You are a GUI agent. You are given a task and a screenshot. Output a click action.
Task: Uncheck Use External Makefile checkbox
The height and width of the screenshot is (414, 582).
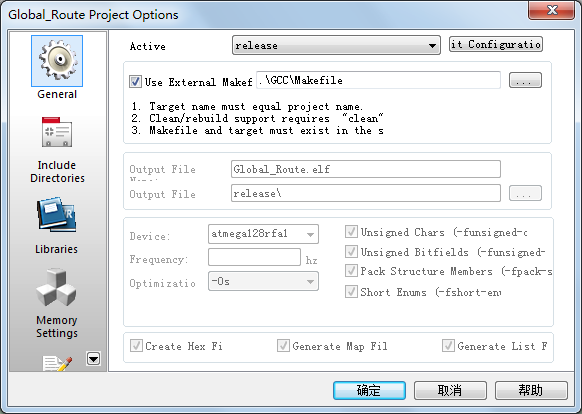[x=135, y=81]
